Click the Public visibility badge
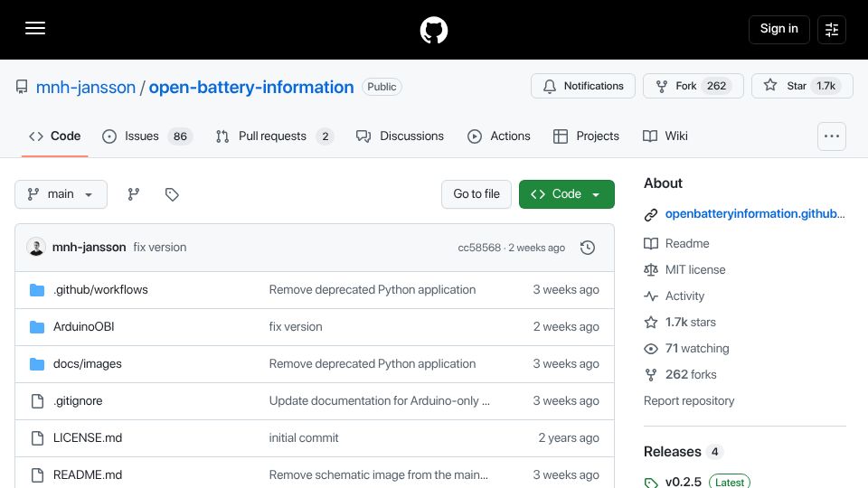 pos(382,87)
